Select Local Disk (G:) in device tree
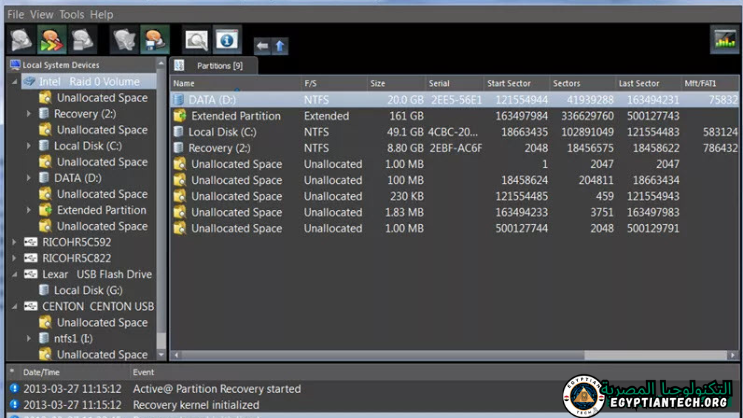This screenshot has width=743, height=418. pyautogui.click(x=87, y=290)
